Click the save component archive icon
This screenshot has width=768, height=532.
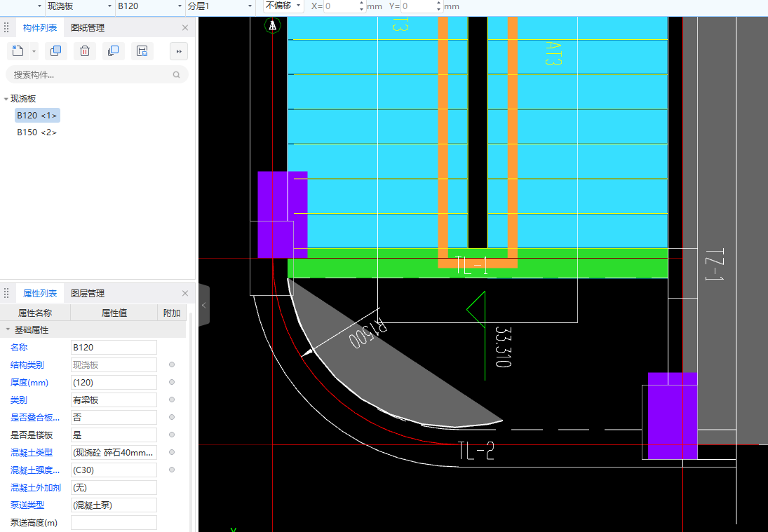point(142,51)
